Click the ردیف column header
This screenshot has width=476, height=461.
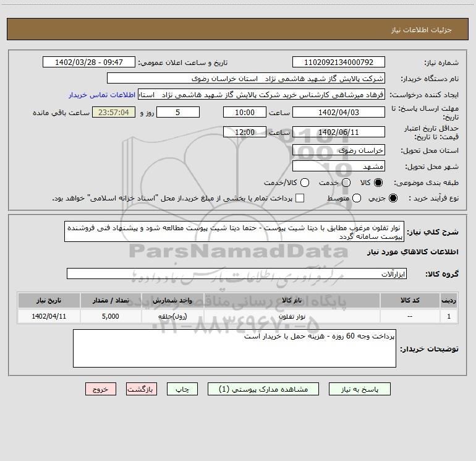pos(449,300)
